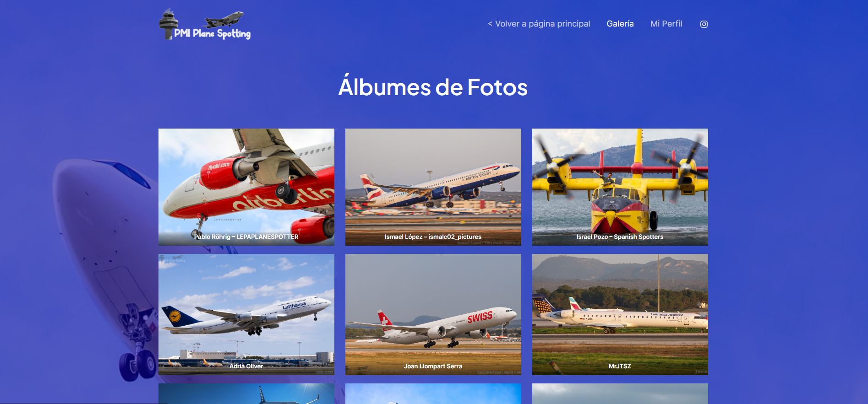Click the Israel Pozo – Spanish Spotters caption
This screenshot has width=868, height=404.
pyautogui.click(x=620, y=237)
